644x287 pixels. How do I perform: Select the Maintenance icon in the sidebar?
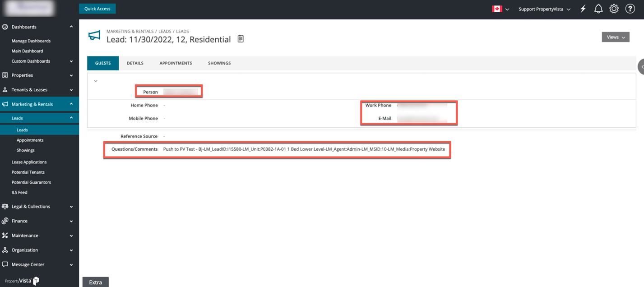tap(5, 235)
